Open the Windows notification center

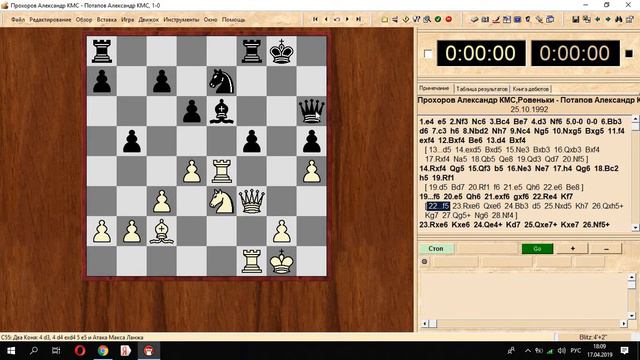(624, 351)
